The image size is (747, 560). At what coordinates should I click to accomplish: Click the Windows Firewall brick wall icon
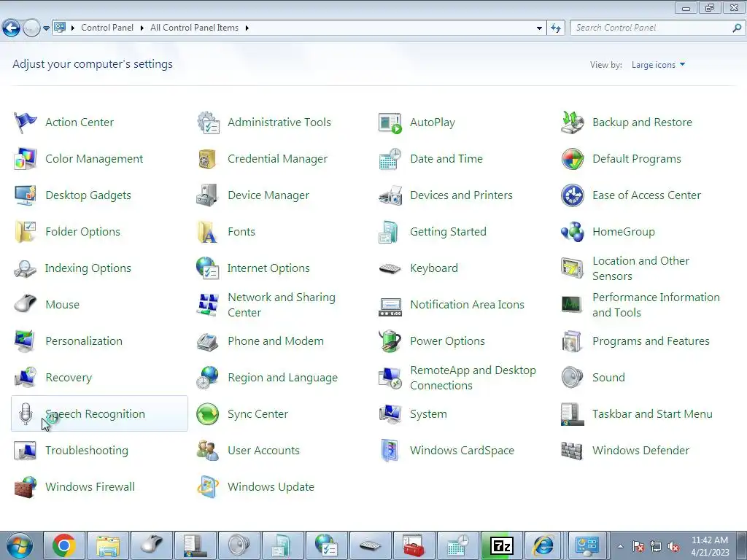pyautogui.click(x=26, y=487)
